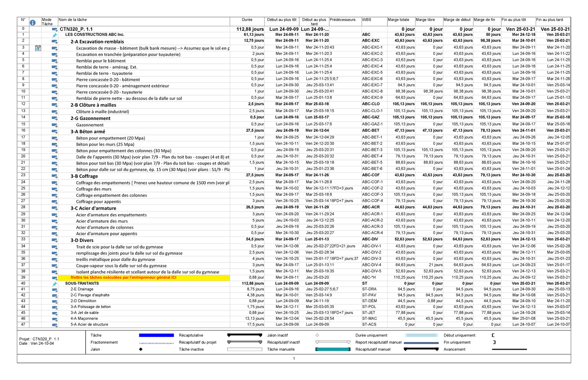
Task: Click the pin icon beside LES CONSTRUCTIONS ABC Inc.
Action: (54, 35)
